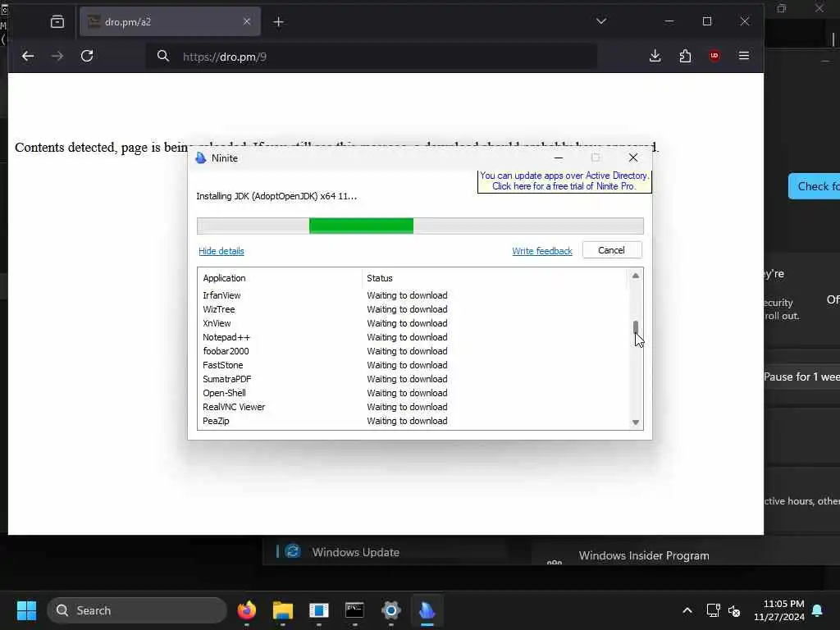This screenshot has height=630, width=840.
Task: Click the taskbar Search box
Action: 137,610
